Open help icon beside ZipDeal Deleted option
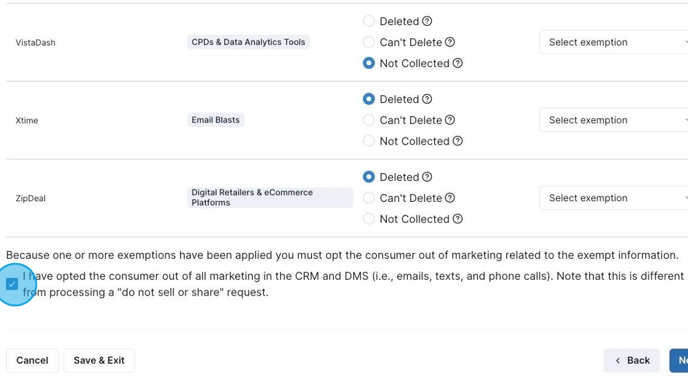This screenshot has height=384, width=688. pyautogui.click(x=427, y=177)
